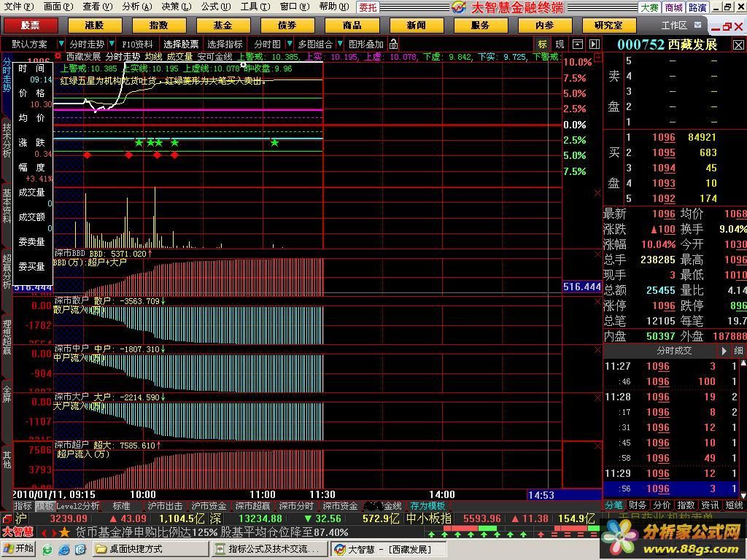Toggle the 现 display button
Screen dimensions: 747x560
[x=560, y=44]
